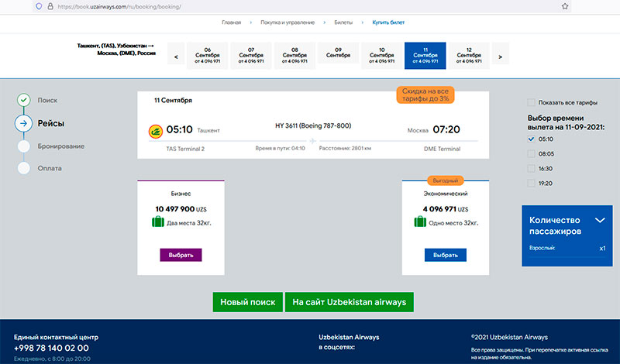The width and height of the screenshot is (620, 364).
Task: Show later dates with the right arrow
Action: [x=501, y=57]
